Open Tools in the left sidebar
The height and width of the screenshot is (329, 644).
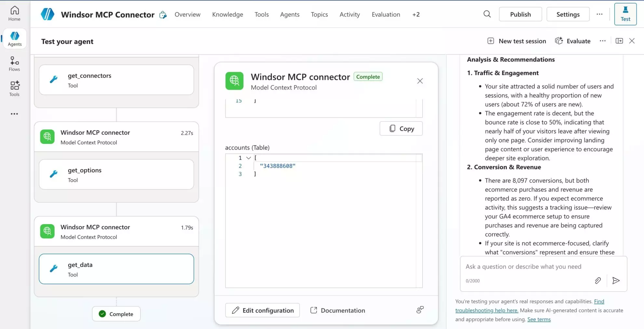coord(14,89)
